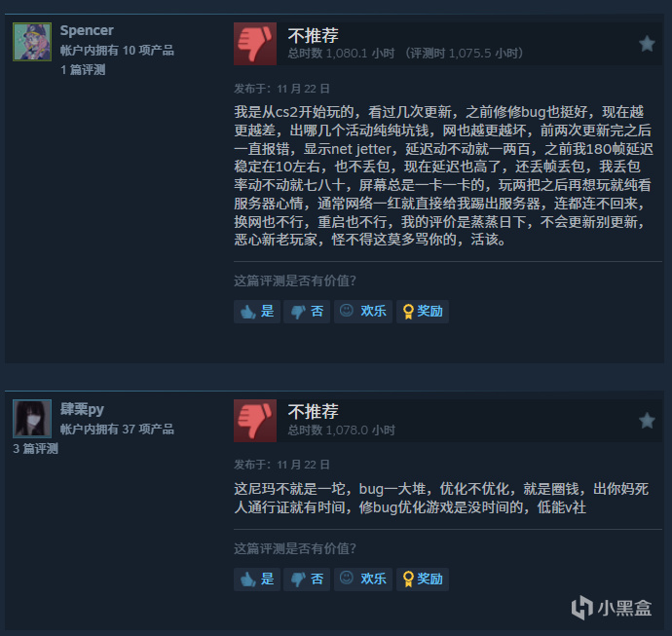
Task: Mark Spencer's review unhelpful with 否
Action: tap(307, 312)
